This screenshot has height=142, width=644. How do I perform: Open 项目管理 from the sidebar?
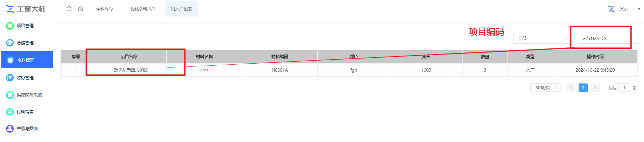[25, 26]
